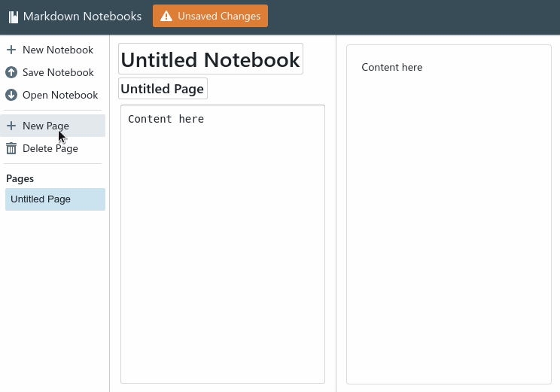
Task: Click the down-arrow icon for Open Notebook
Action: tap(11, 95)
